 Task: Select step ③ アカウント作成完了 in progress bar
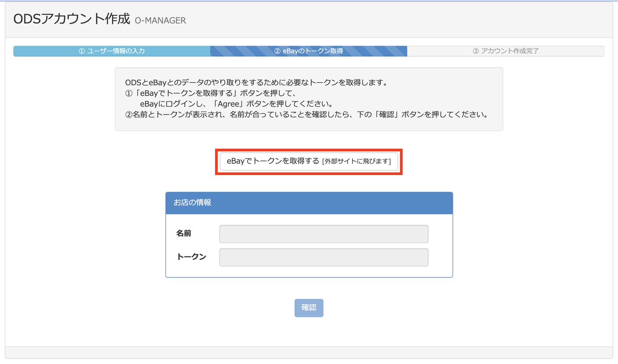click(x=506, y=51)
